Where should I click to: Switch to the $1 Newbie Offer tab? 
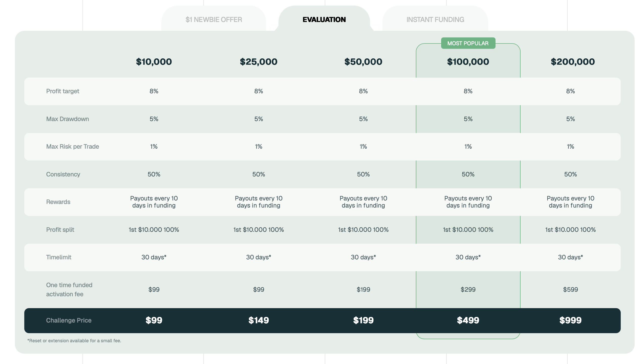coord(214,19)
